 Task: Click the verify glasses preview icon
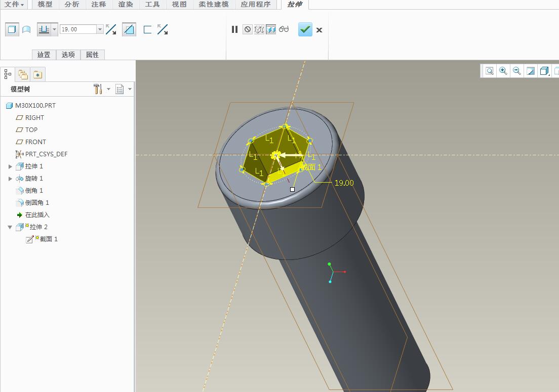(x=284, y=29)
